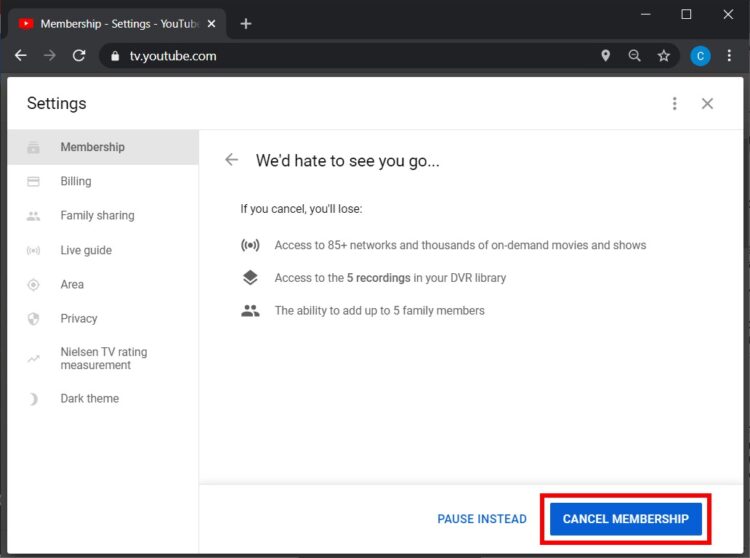This screenshot has width=750, height=558.
Task: Close the Settings dialog
Action: point(707,103)
